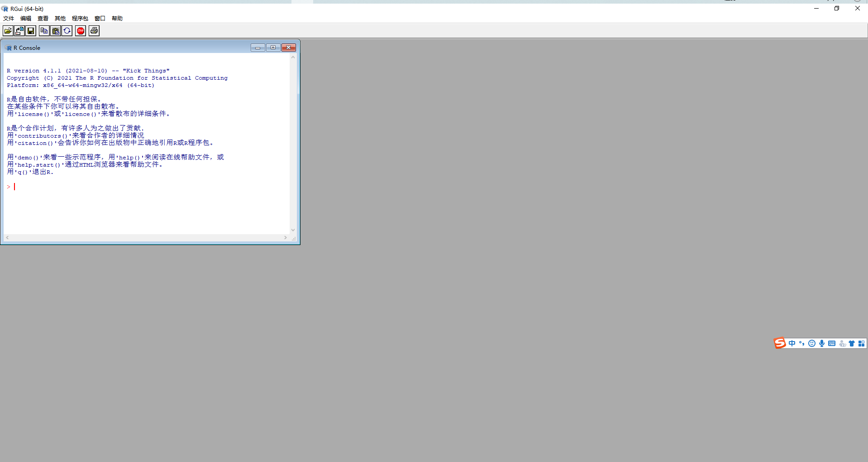Click the line mentioning 'citation()'
This screenshot has height=462, width=868.
pyautogui.click(x=110, y=143)
